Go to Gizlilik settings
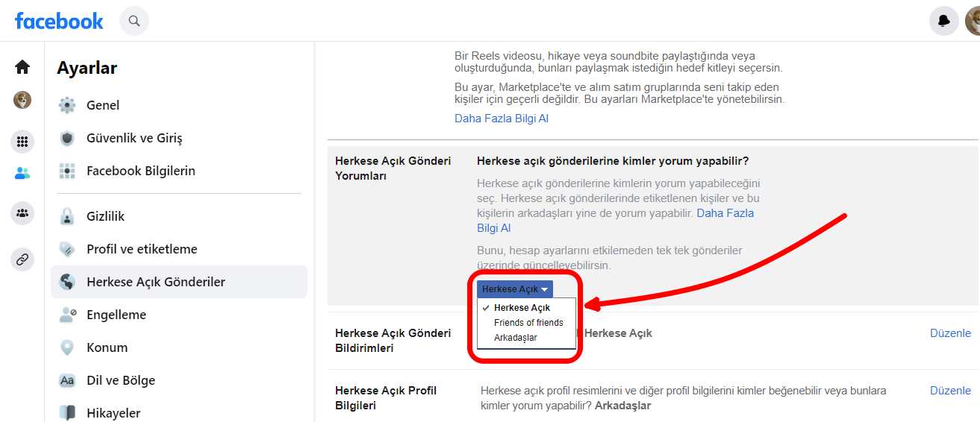This screenshot has height=422, width=980. click(105, 216)
